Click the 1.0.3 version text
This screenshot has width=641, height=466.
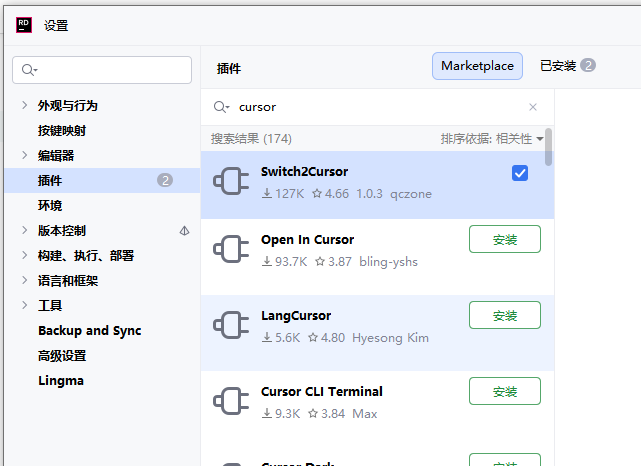[369, 194]
